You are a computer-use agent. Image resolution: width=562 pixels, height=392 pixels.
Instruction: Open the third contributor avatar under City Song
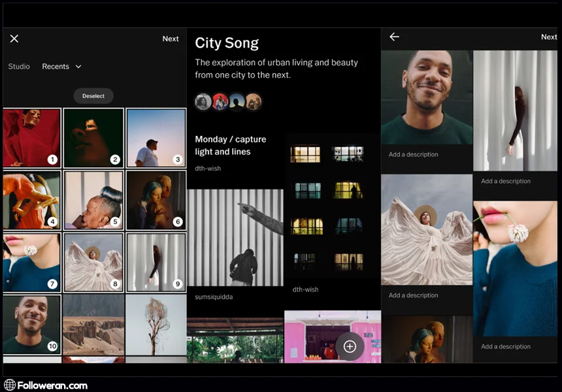click(237, 101)
